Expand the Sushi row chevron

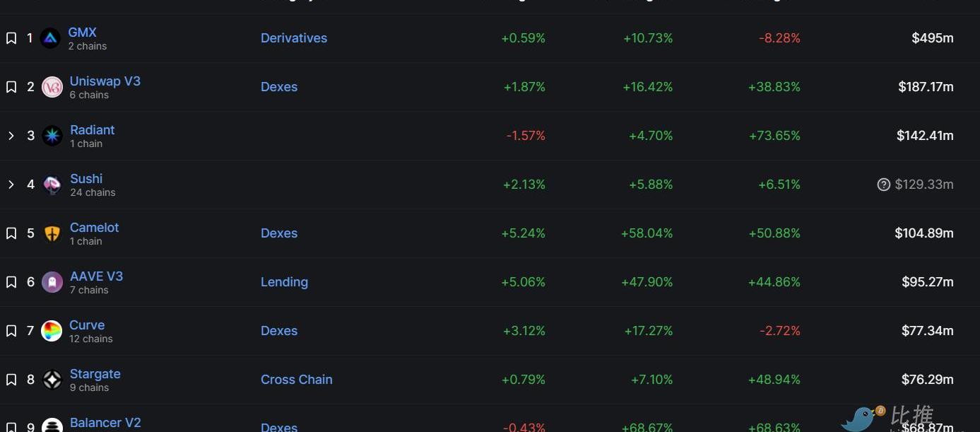click(11, 185)
